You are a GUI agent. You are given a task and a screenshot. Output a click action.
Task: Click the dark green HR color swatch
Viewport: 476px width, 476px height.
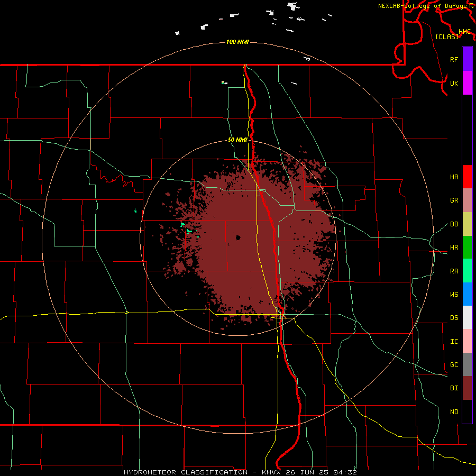tap(467, 248)
